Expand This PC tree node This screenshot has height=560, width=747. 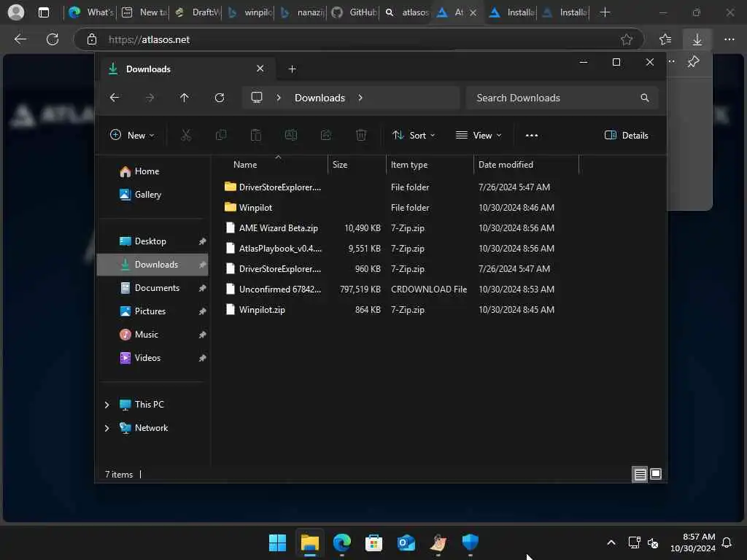point(107,405)
